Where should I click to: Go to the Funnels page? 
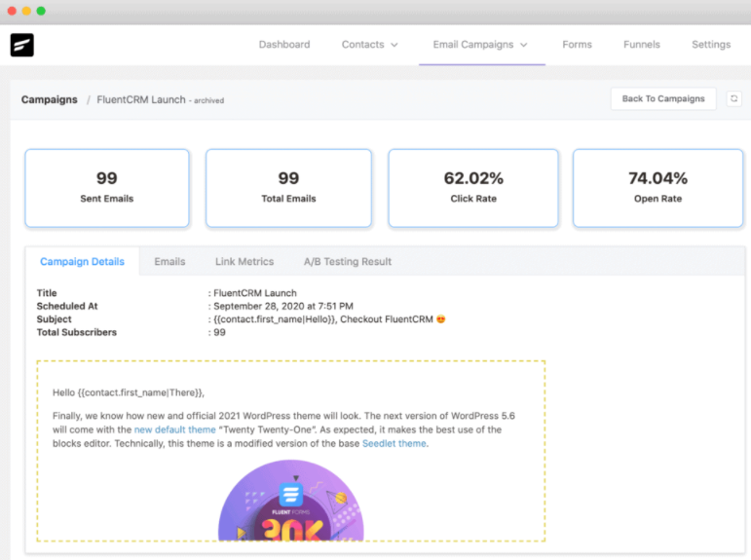tap(641, 45)
